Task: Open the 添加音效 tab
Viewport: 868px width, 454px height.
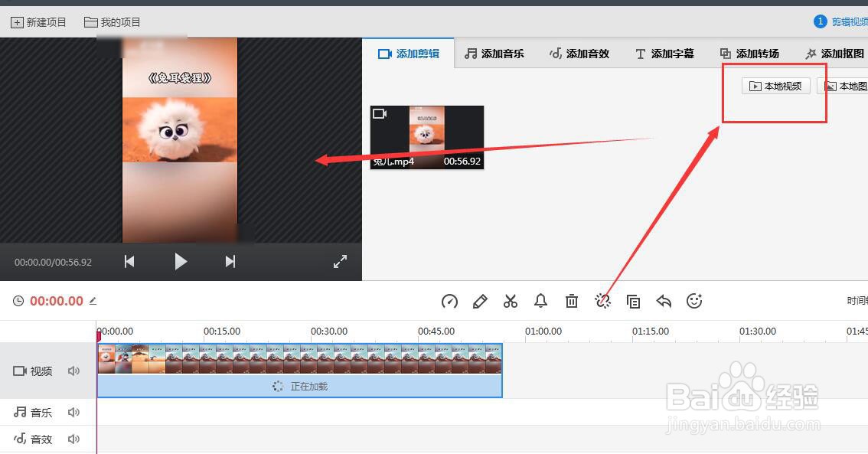Action: pos(579,54)
